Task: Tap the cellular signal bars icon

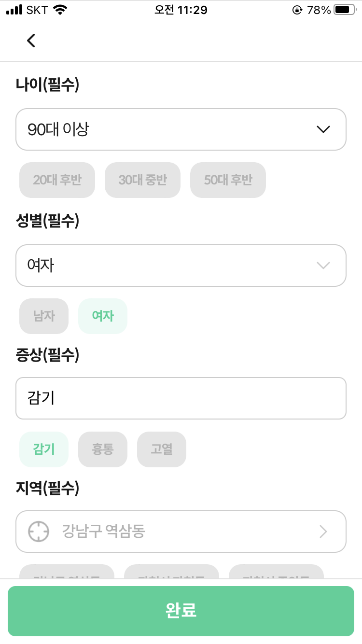Action: 14,10
